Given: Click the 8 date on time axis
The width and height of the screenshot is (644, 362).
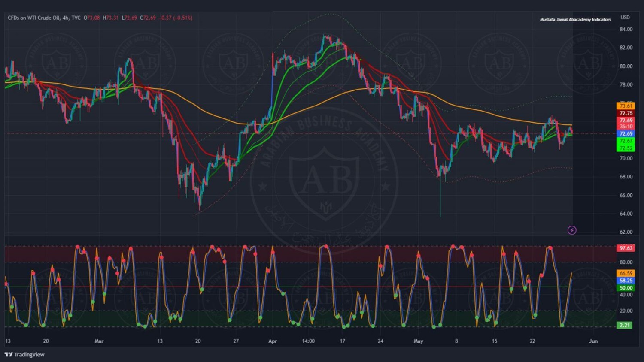Looking at the screenshot, I should click(x=456, y=341).
